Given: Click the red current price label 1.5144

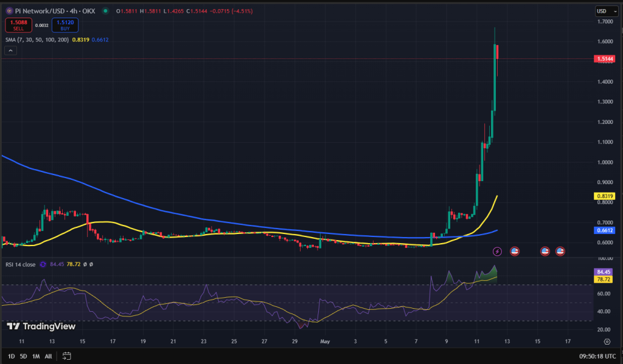Looking at the screenshot, I should click(605, 59).
